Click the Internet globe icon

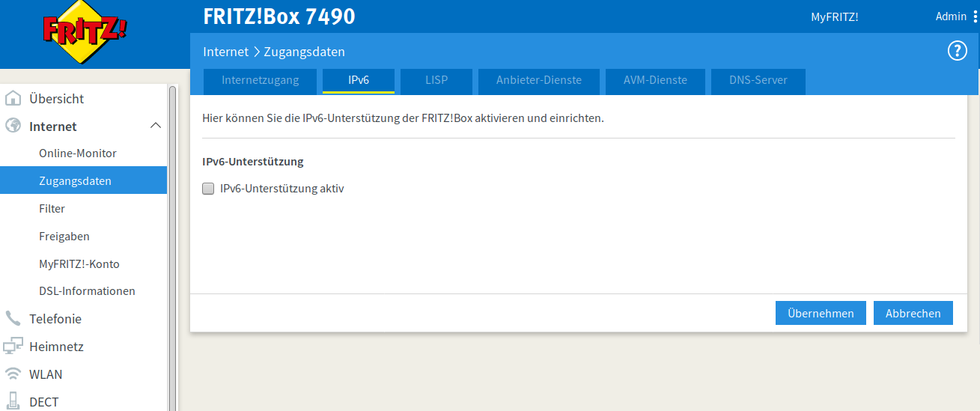(13, 126)
